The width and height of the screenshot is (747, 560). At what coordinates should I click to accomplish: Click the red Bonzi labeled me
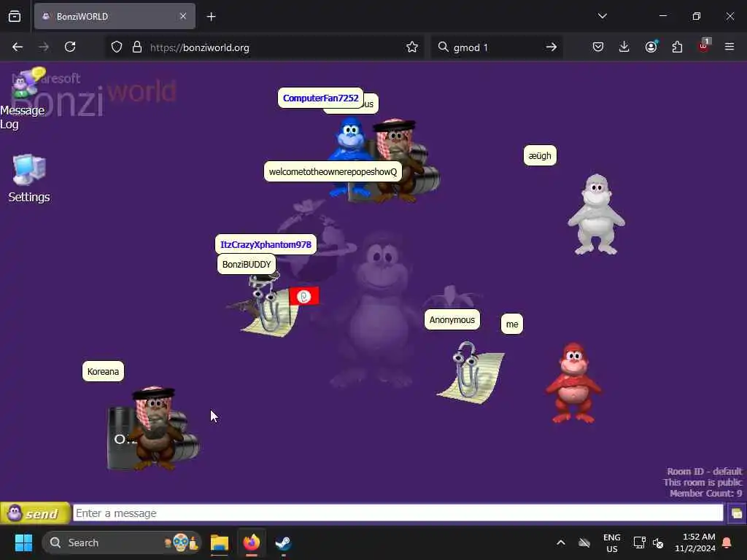(573, 383)
